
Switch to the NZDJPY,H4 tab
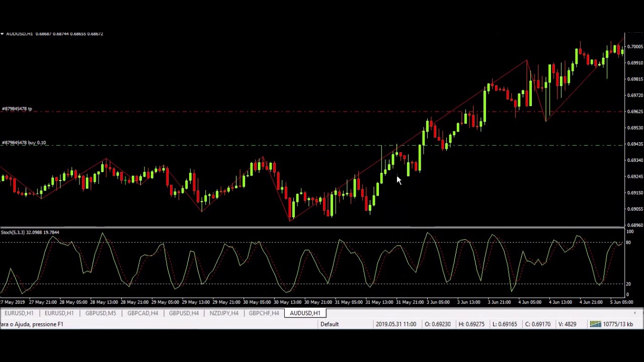[224, 313]
